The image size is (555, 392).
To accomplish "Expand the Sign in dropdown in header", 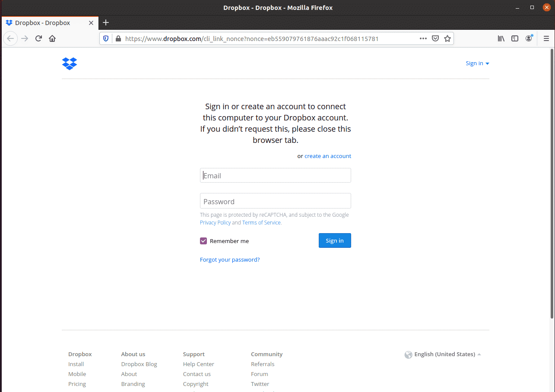I will point(477,63).
